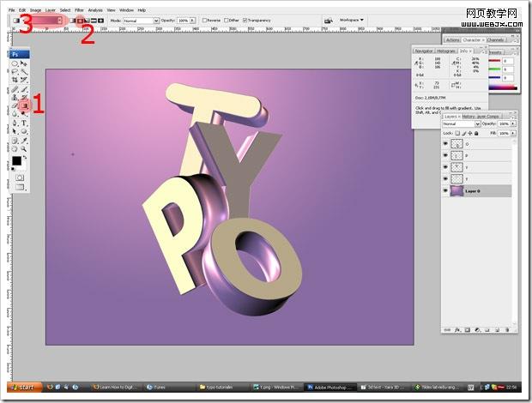
Task: Open the Image menu
Action: click(x=36, y=10)
